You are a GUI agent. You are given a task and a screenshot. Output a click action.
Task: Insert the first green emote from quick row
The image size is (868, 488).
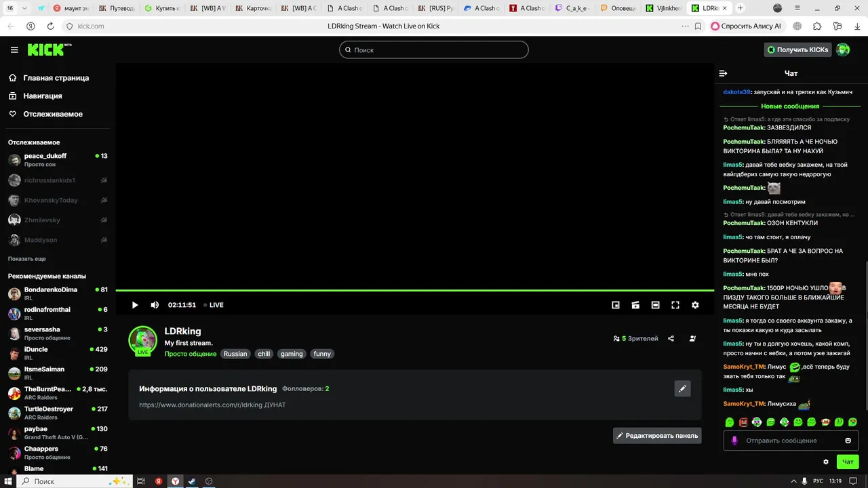730,422
